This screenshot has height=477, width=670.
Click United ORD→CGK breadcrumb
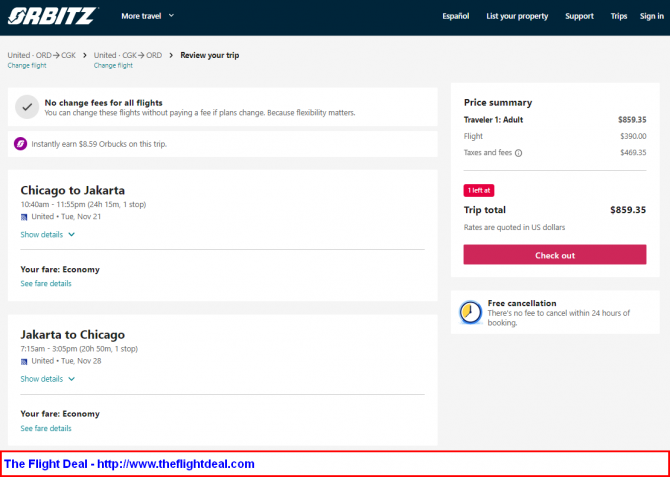41,55
